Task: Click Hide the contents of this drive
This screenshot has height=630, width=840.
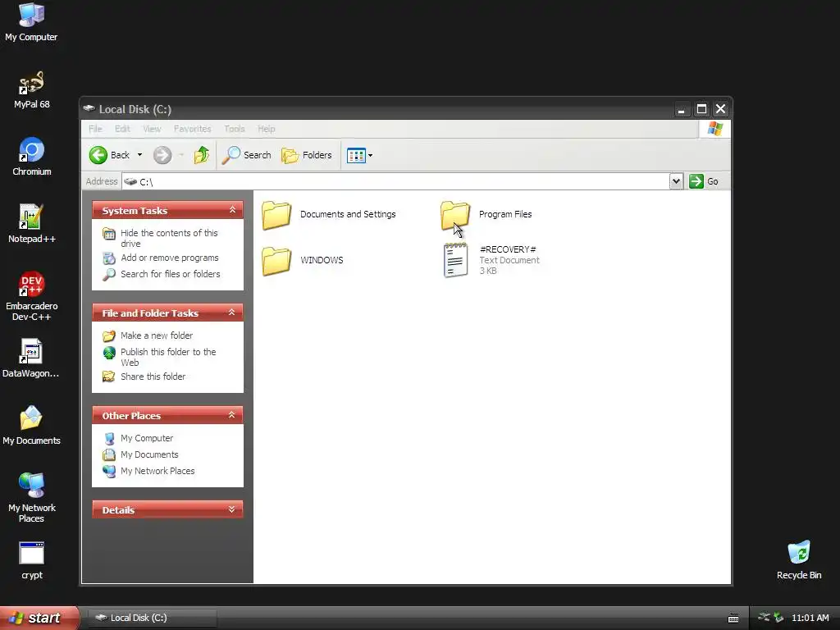Action: [x=169, y=239]
